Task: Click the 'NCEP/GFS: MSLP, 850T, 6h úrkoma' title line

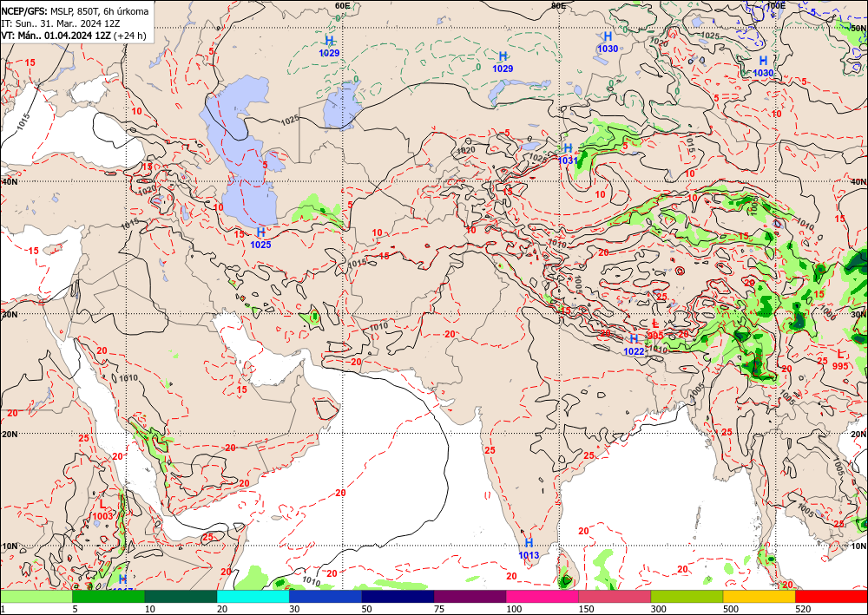Action: point(75,11)
